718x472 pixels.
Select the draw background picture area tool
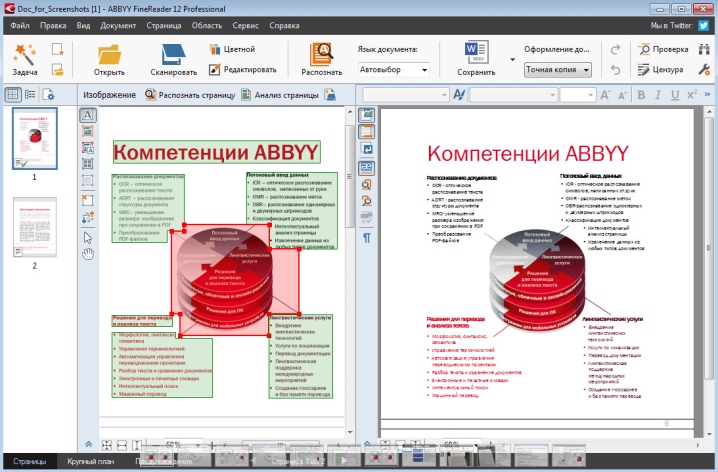click(x=87, y=147)
